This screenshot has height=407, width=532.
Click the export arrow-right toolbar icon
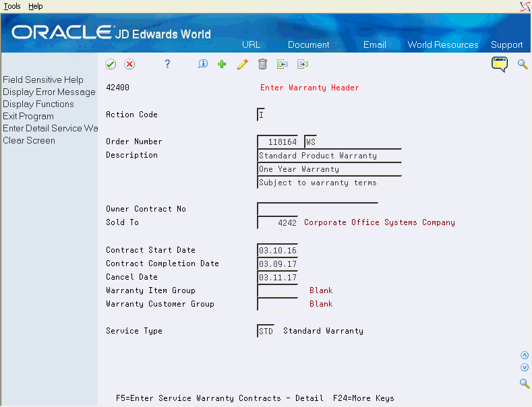(303, 64)
